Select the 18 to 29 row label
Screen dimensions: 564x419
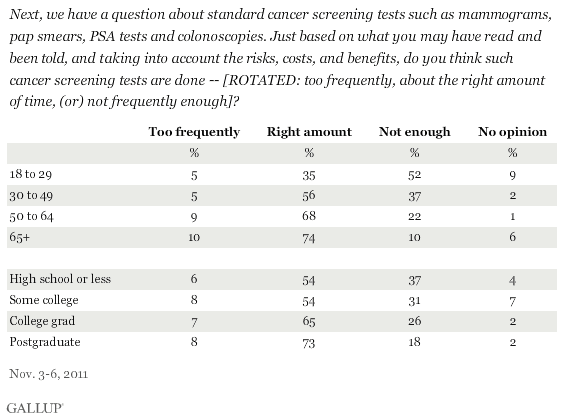pos(31,174)
